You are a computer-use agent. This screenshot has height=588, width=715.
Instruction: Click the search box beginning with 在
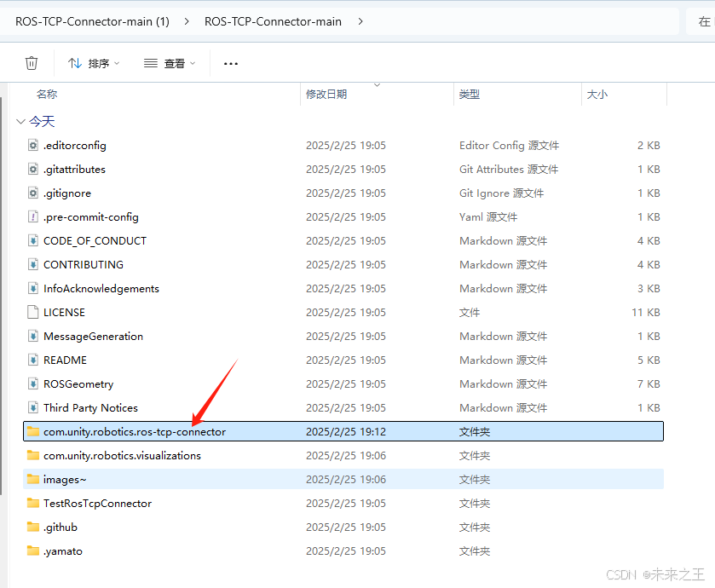tap(701, 21)
